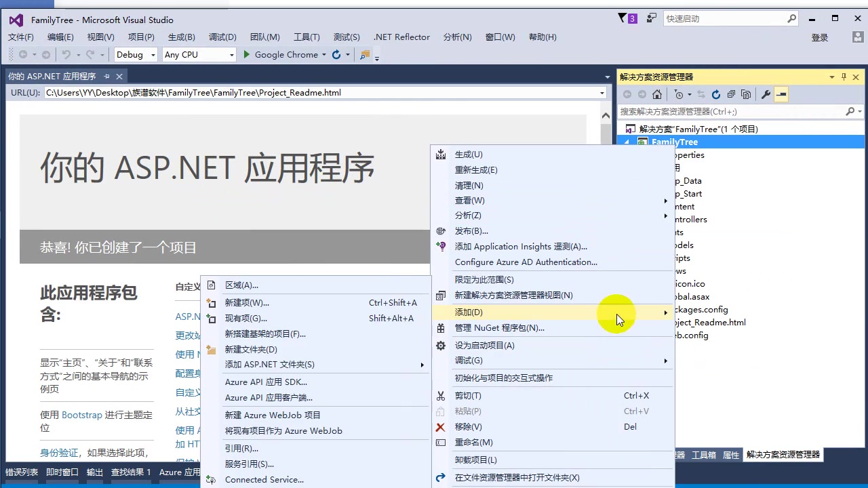Open 调试(D) menu in menu bar

[x=222, y=37]
